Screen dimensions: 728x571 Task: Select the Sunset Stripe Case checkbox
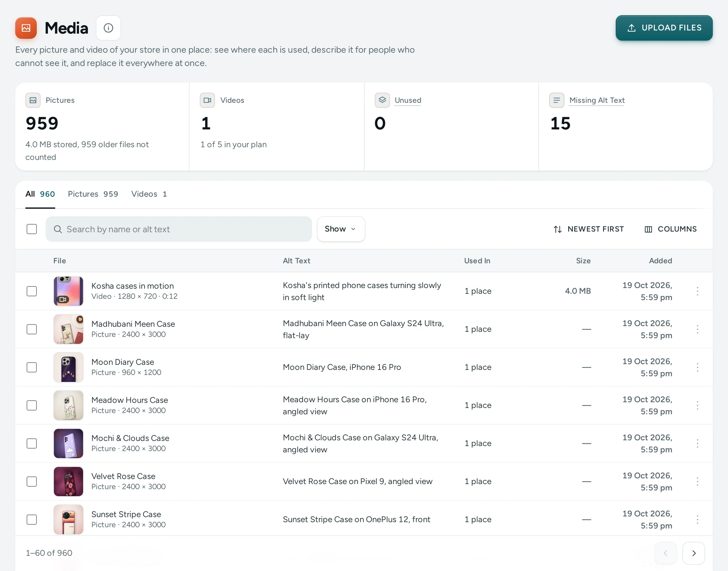coord(32,520)
